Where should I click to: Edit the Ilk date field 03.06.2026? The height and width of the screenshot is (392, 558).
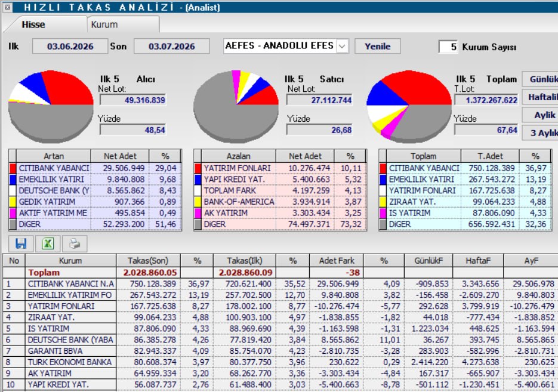point(70,47)
